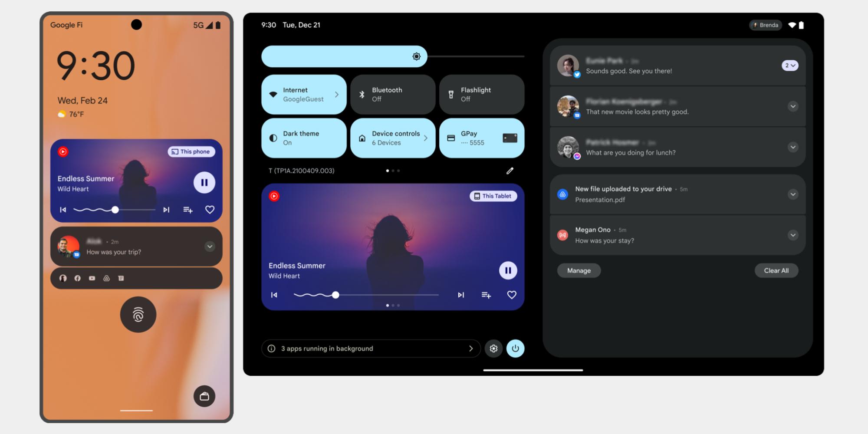868x434 pixels.
Task: Like the song on tablet media player
Action: pos(512,295)
